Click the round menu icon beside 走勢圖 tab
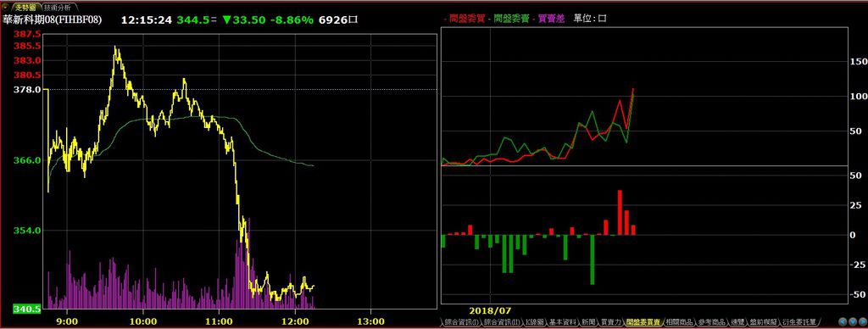The width and height of the screenshot is (868, 329). tap(7, 7)
